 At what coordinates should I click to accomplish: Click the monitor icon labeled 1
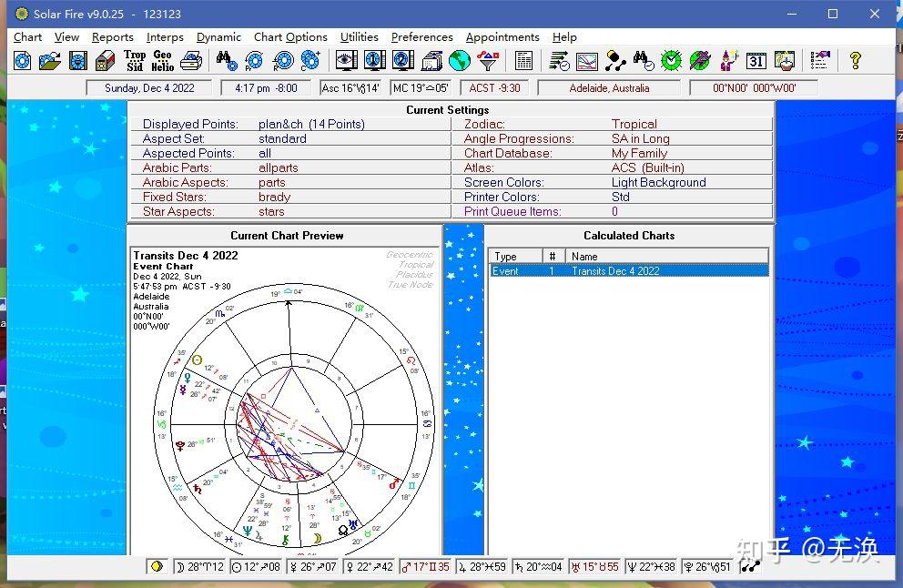click(374, 60)
